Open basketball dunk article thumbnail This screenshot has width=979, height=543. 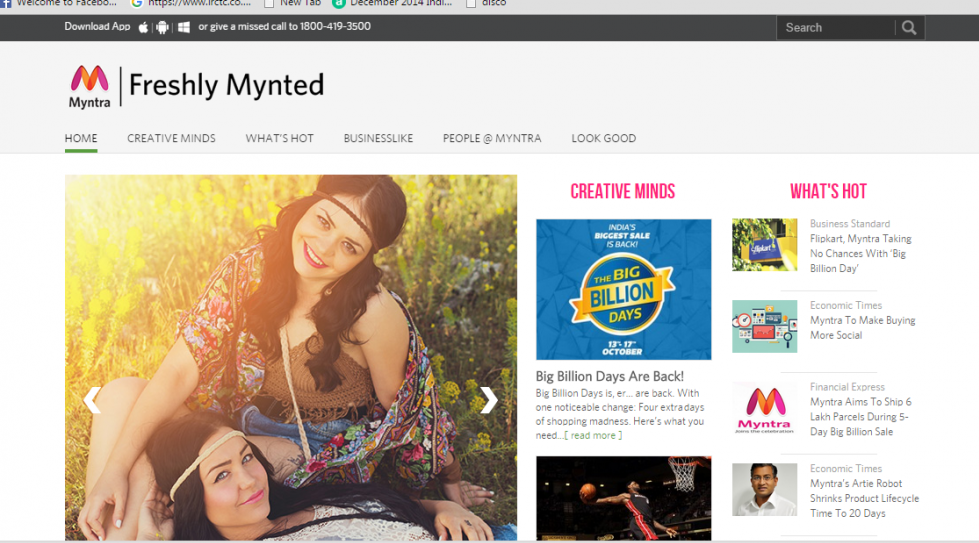pos(623,497)
